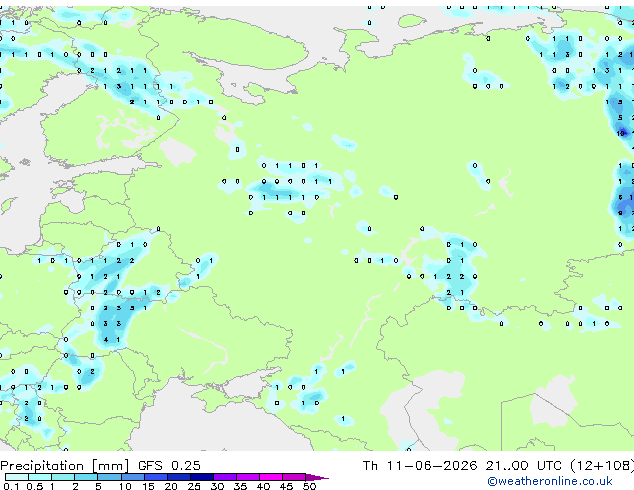The height and width of the screenshot is (490, 634).
Task: Click the legend swatch between 10 and 15
Action: 132,477
